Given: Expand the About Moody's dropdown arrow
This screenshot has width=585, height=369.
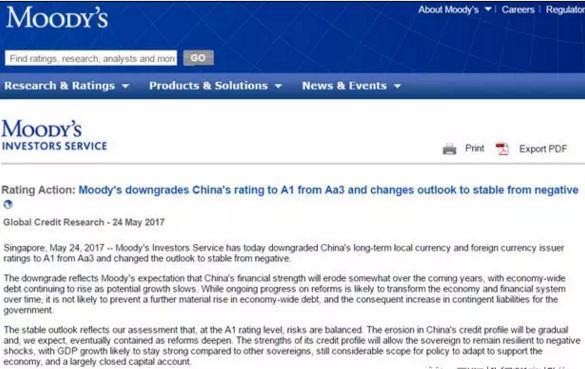Looking at the screenshot, I should point(488,9).
